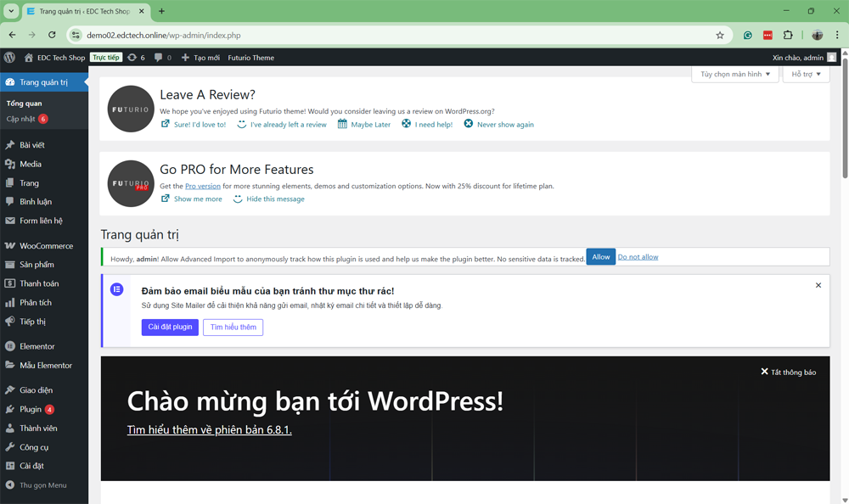Collapse sidebar with Thu gọn Menu
The width and height of the screenshot is (849, 504).
tap(36, 485)
